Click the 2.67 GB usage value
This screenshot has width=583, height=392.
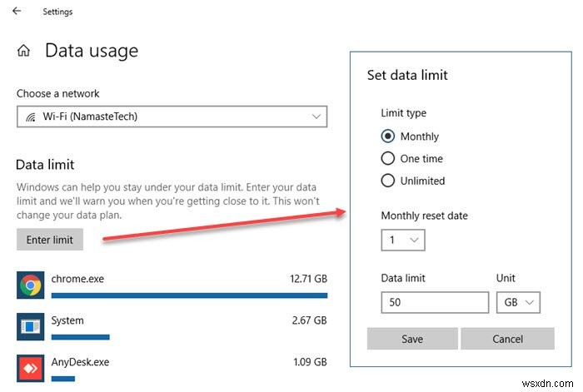click(x=309, y=320)
